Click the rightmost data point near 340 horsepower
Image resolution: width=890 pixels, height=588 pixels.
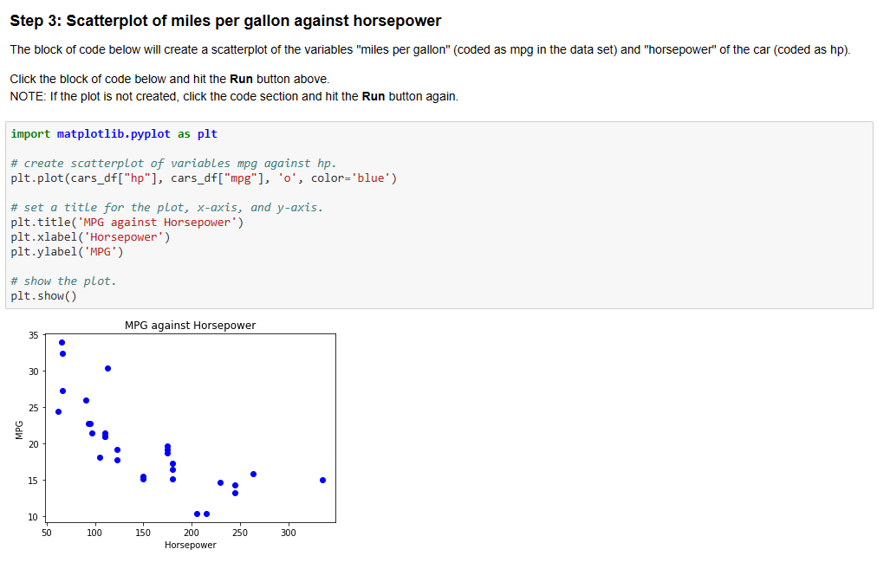pos(322,480)
